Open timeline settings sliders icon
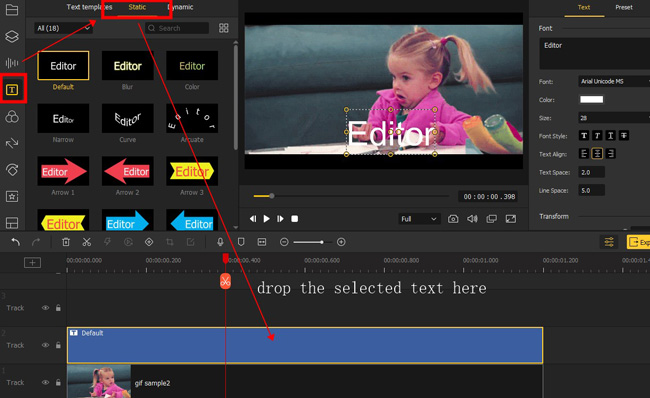 (609, 242)
